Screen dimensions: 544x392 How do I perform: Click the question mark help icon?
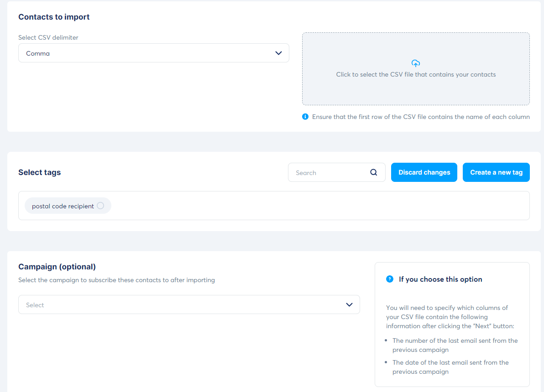pos(390,279)
